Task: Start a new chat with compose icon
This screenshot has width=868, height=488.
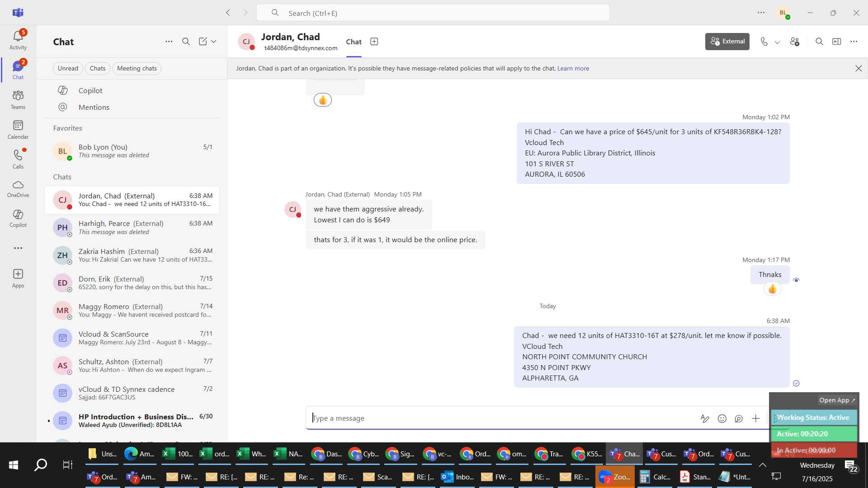Action: click(203, 42)
